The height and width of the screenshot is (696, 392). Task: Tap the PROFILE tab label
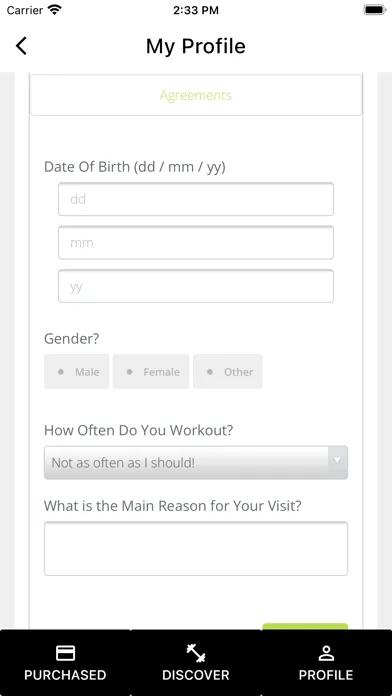coord(326,675)
